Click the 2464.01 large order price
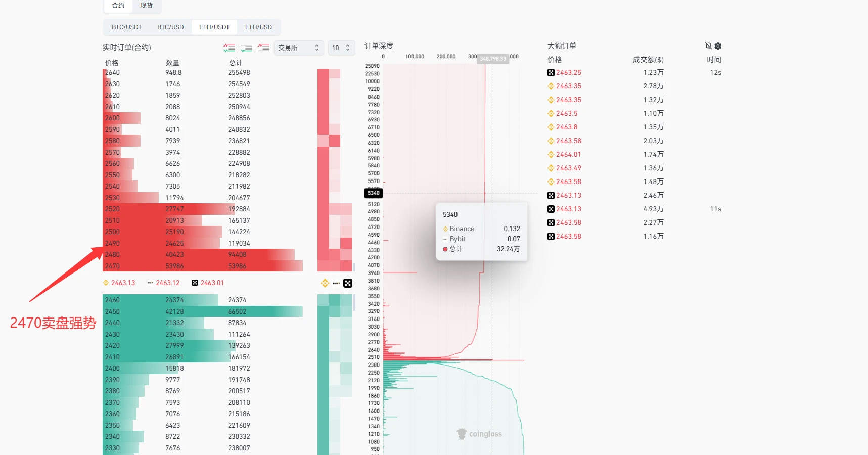The image size is (868, 455). pyautogui.click(x=569, y=155)
